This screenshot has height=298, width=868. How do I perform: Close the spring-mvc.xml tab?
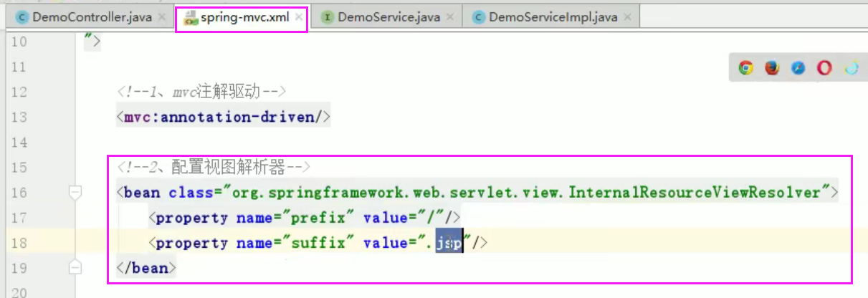[x=298, y=17]
